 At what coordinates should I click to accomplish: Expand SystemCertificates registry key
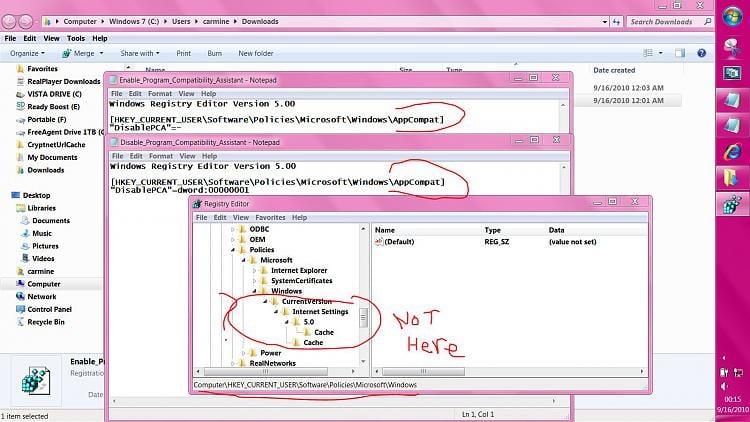(254, 281)
